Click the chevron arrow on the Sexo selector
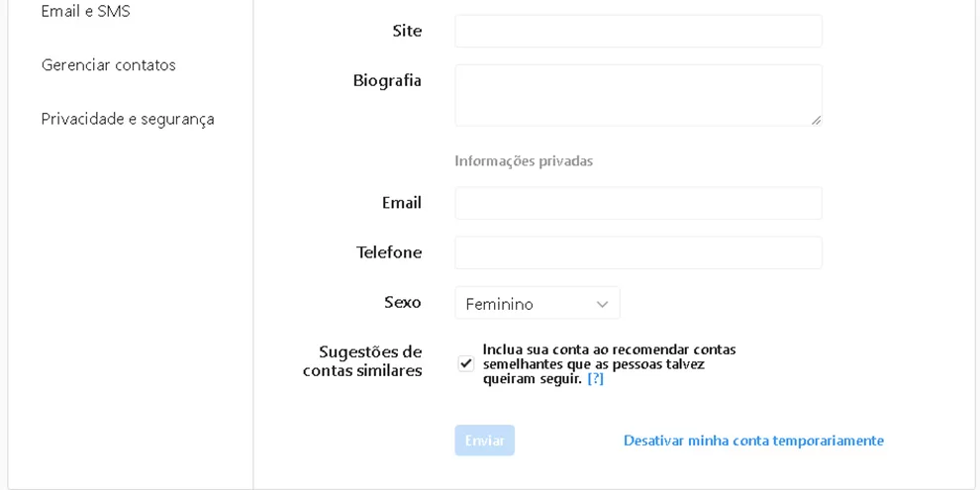This screenshot has height=490, width=980. [602, 304]
